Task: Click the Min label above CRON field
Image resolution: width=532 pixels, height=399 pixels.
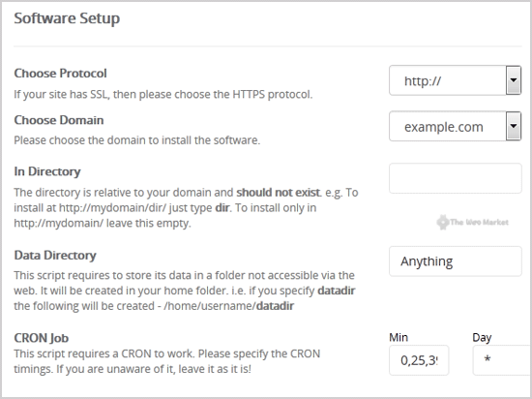Action: pyautogui.click(x=399, y=338)
